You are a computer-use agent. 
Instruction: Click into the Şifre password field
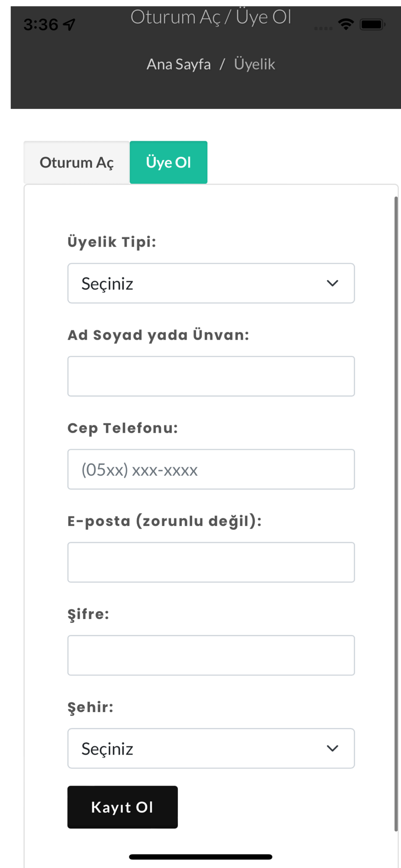coord(211,655)
